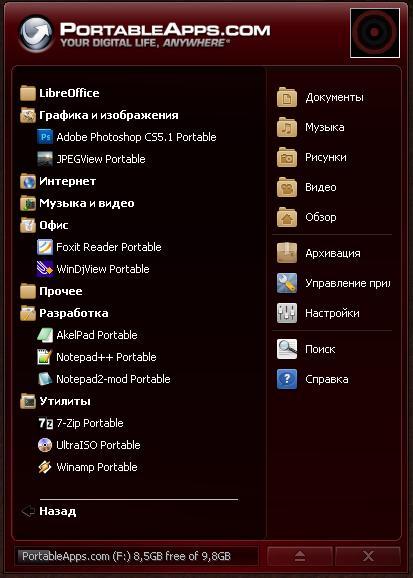This screenshot has width=413, height=578.
Task: Click the Обзор menu label
Action: (321, 217)
